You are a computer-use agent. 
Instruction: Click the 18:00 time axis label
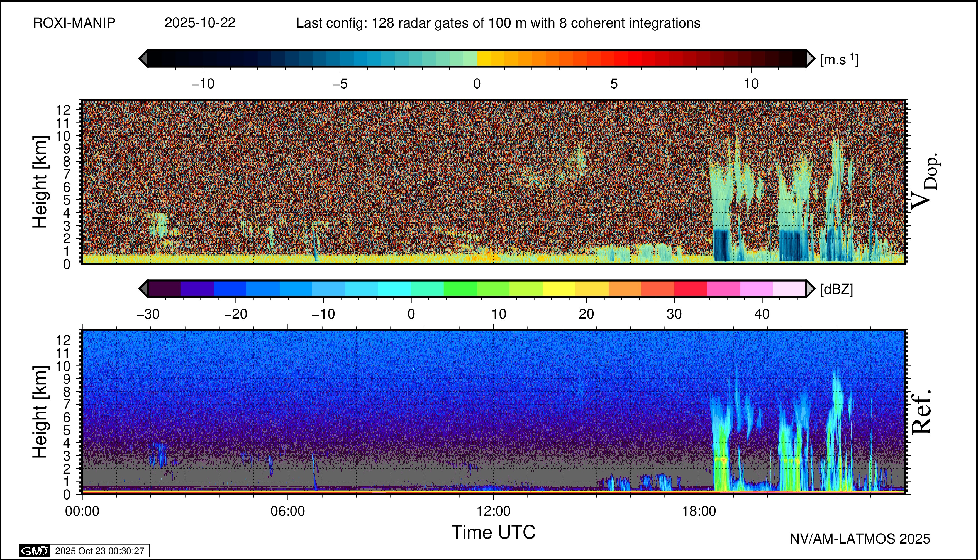699,511
